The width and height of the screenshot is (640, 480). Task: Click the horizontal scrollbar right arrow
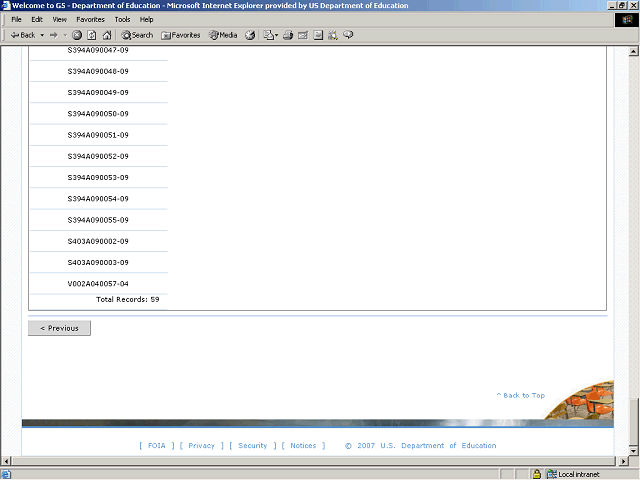click(x=623, y=461)
